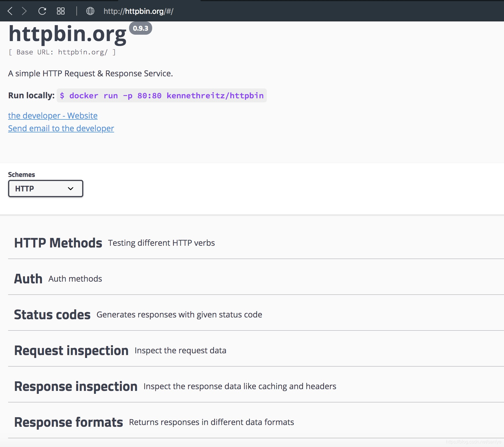Image resolution: width=504 pixels, height=447 pixels.
Task: Expand the Response formats section
Action: click(256, 422)
